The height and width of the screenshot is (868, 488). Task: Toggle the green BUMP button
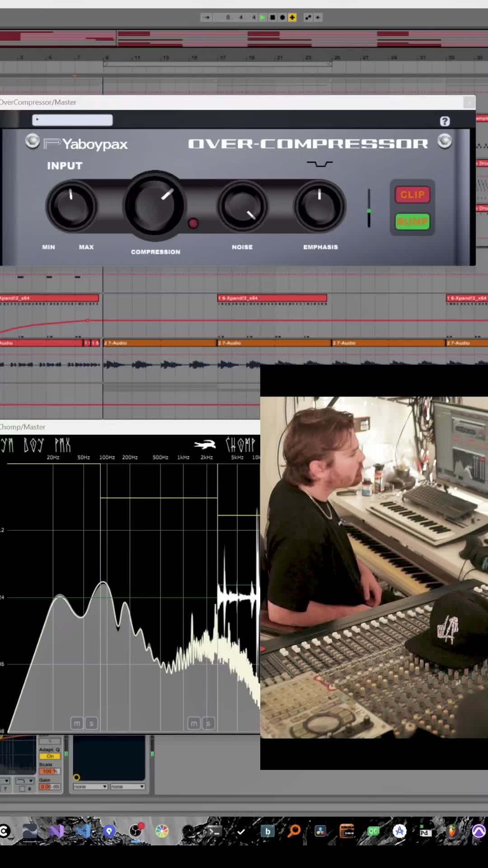413,222
